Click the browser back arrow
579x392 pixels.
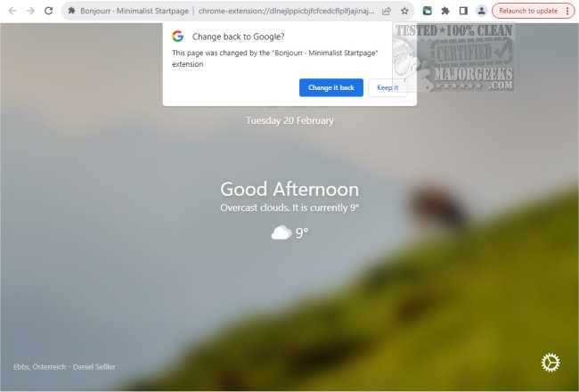(x=12, y=11)
